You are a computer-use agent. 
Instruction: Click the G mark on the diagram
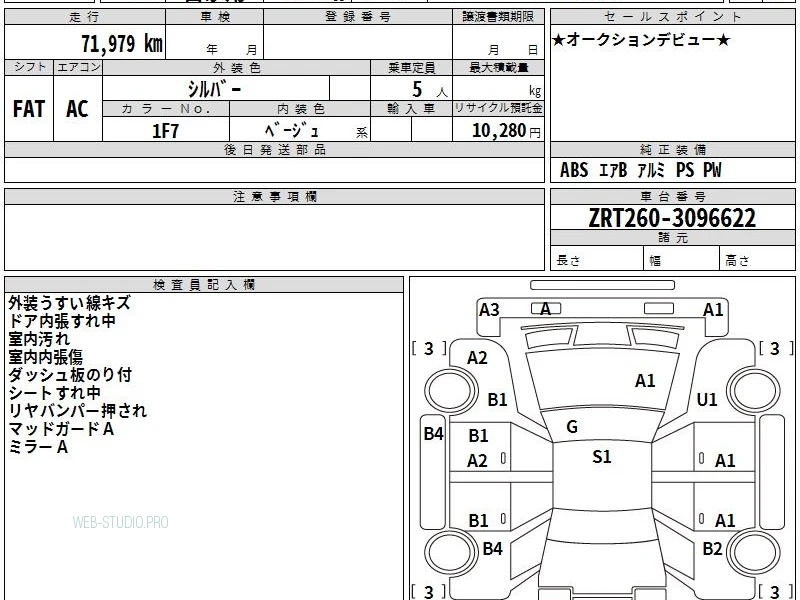572,427
